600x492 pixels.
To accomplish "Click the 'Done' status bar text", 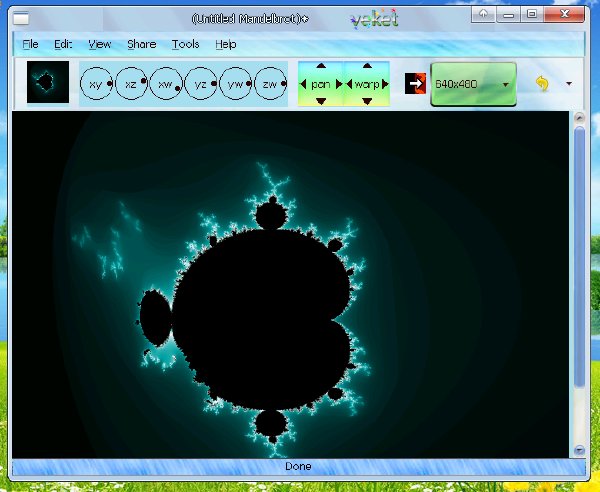I will [x=298, y=466].
